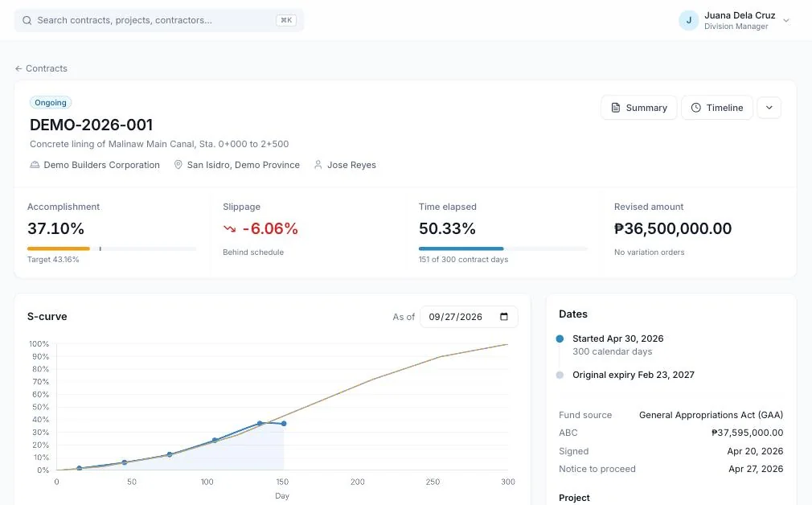The height and width of the screenshot is (505, 812).
Task: Click the 151 of 300 contract days text
Action: (x=463, y=260)
